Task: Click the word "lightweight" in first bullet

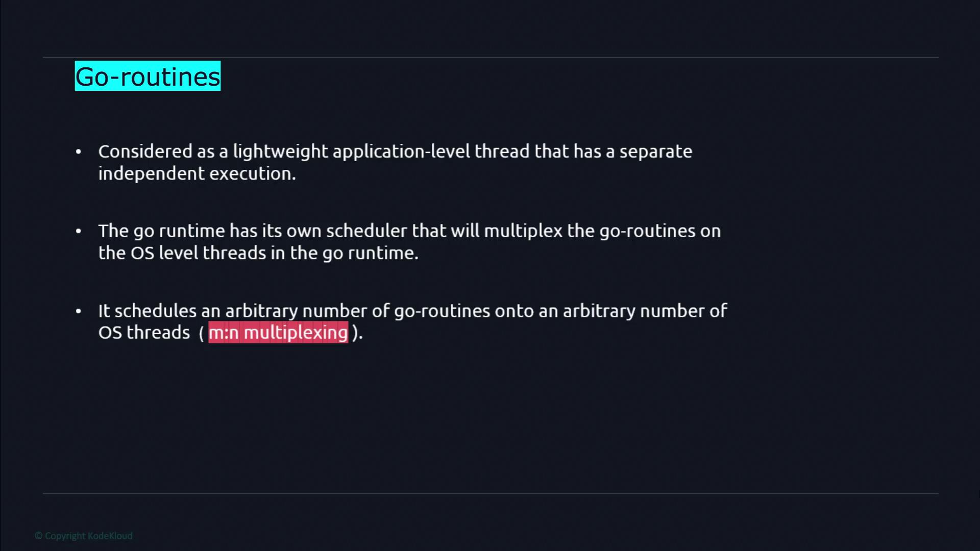Action: pyautogui.click(x=280, y=152)
